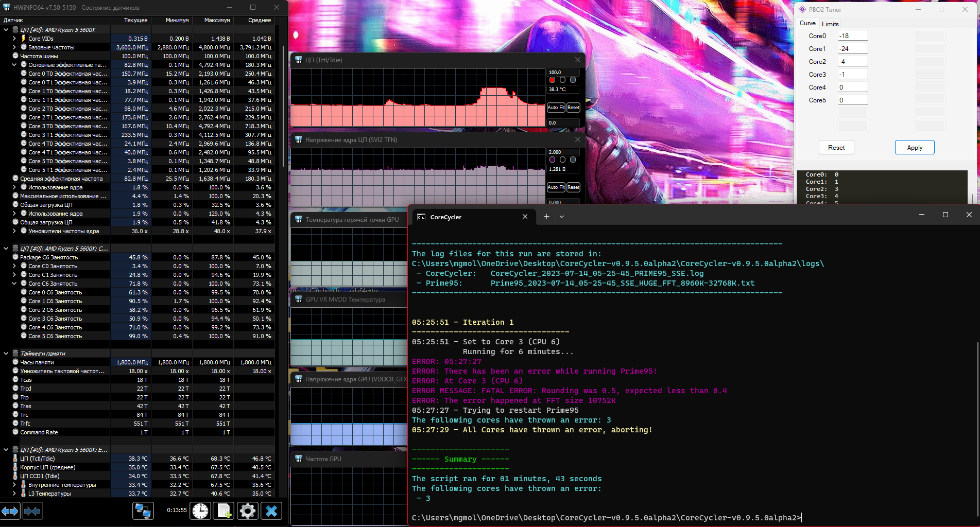Start logging with the sheet-plus icon
The width and height of the screenshot is (980, 527).
click(224, 511)
